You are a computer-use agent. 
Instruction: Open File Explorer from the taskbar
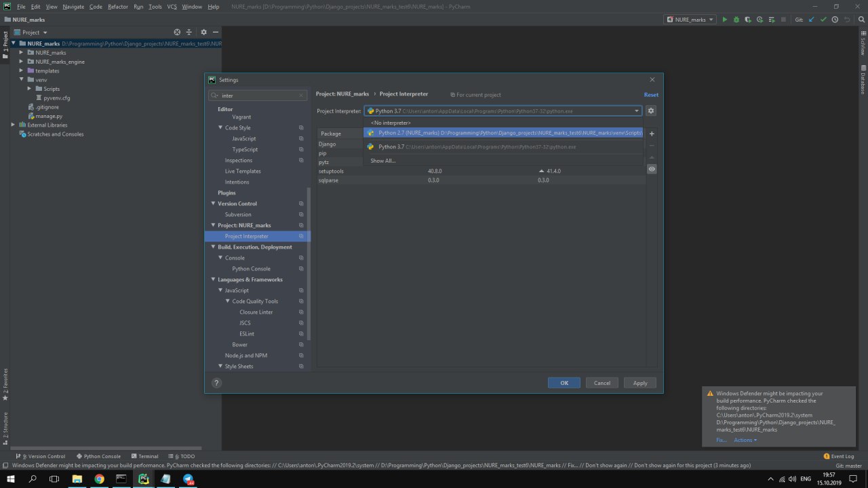(x=77, y=479)
